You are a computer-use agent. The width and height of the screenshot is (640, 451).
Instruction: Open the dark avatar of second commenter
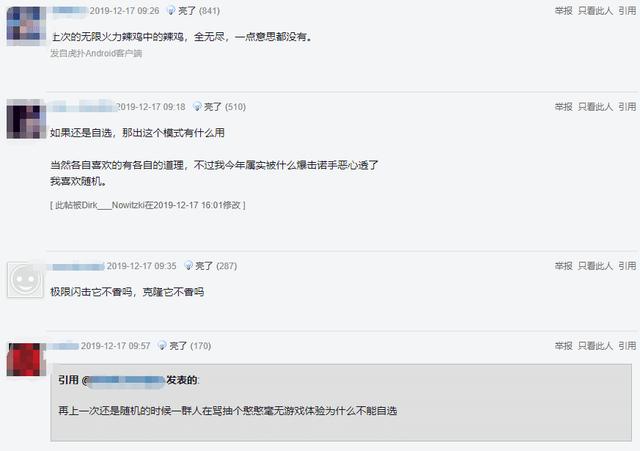click(26, 119)
